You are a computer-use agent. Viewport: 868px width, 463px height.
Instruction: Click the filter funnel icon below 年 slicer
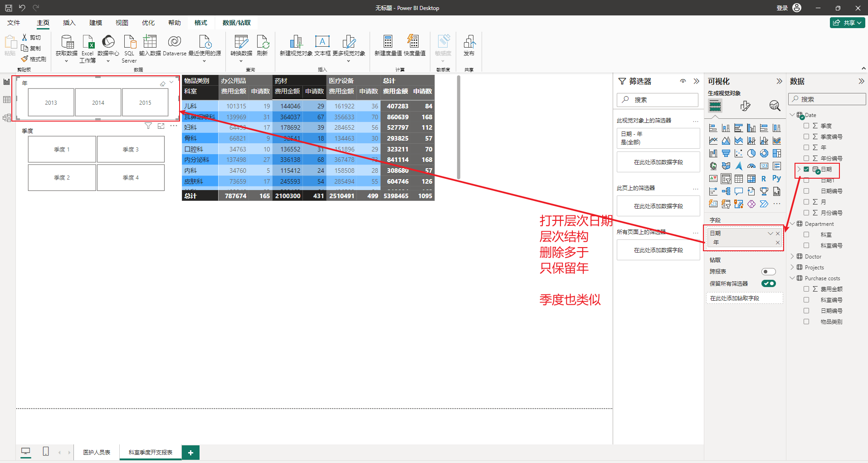click(x=148, y=126)
